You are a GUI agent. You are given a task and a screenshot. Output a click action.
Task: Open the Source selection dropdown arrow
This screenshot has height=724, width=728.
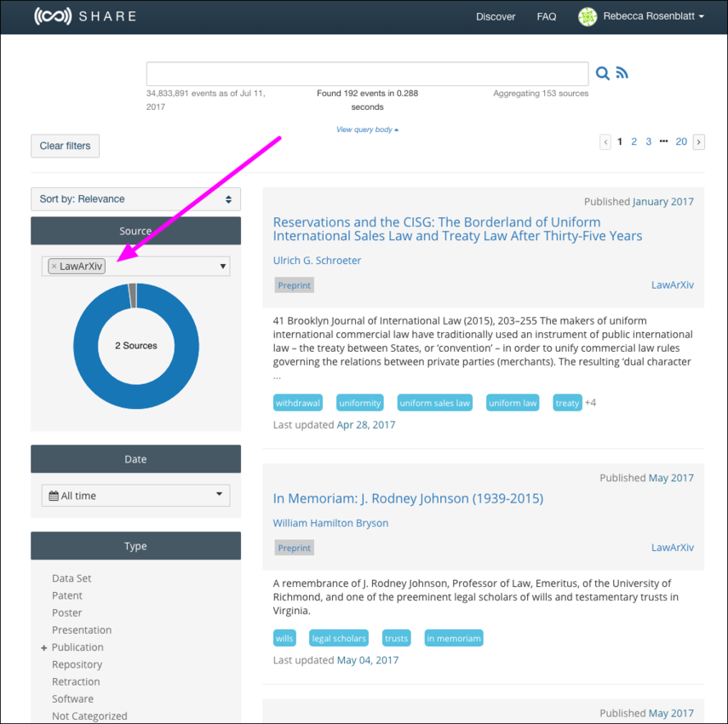[x=223, y=266]
